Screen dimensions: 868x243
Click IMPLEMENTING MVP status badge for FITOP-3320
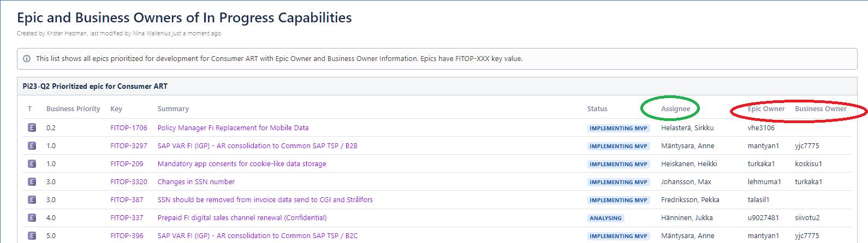click(619, 182)
